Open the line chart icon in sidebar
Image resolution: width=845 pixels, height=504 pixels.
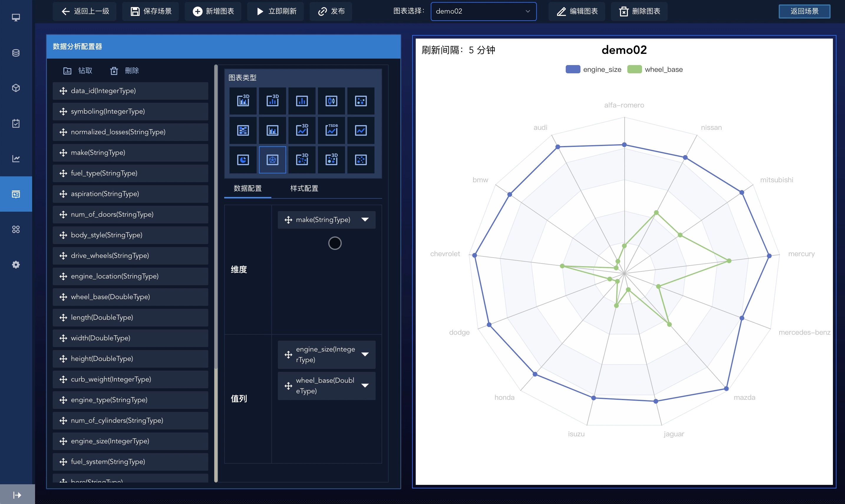tap(16, 159)
